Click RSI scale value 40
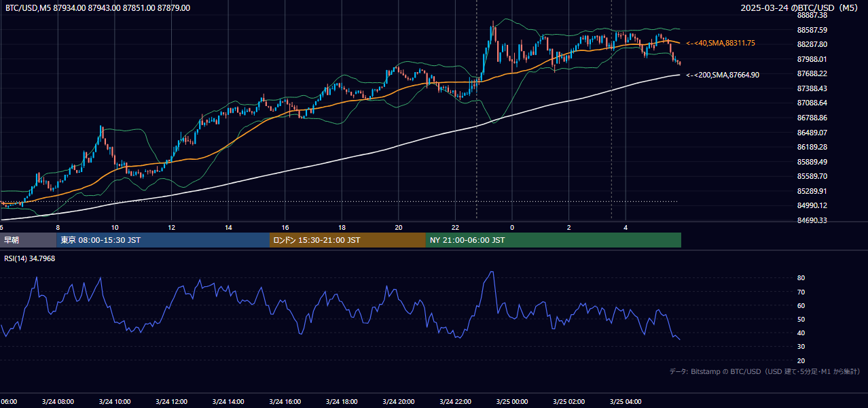 801,333
